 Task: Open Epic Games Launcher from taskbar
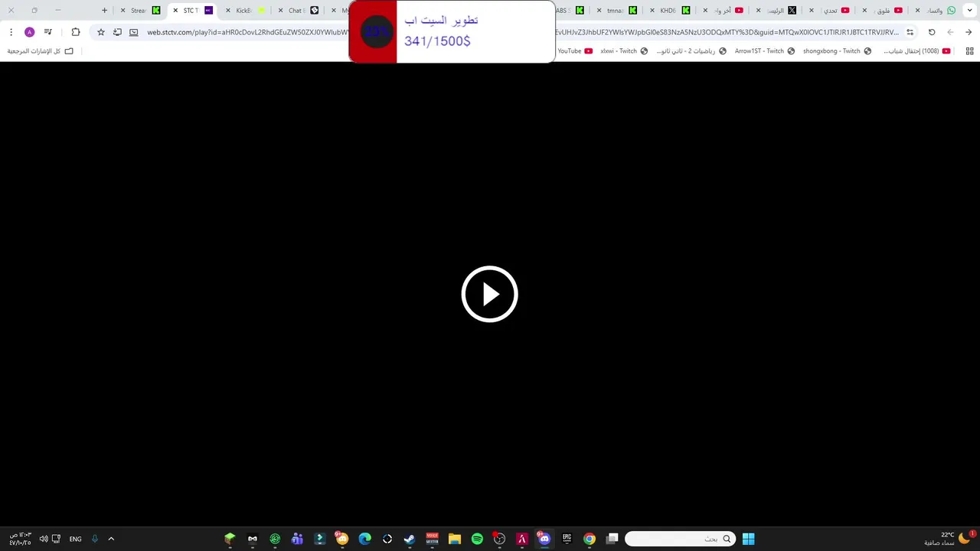(567, 539)
